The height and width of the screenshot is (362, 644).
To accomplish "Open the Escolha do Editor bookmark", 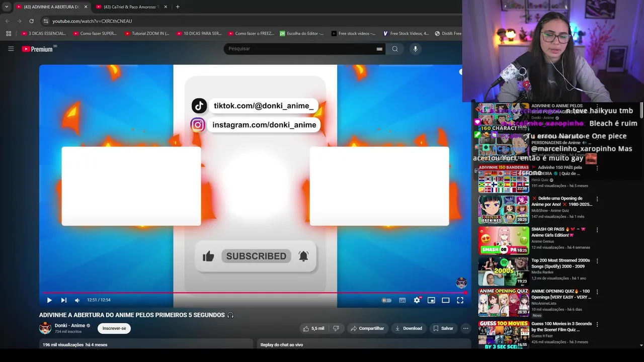I will tap(302, 34).
